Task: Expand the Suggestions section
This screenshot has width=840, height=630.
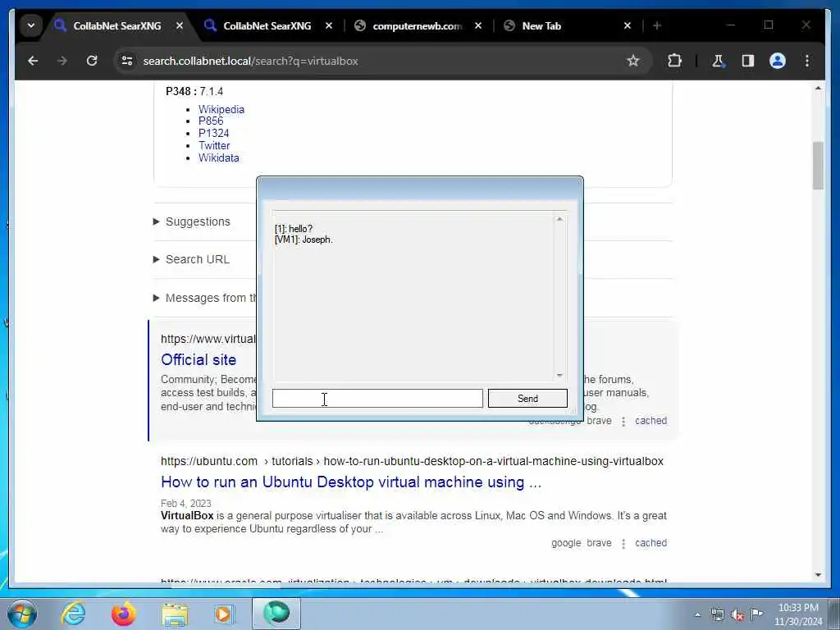Action: (x=192, y=221)
